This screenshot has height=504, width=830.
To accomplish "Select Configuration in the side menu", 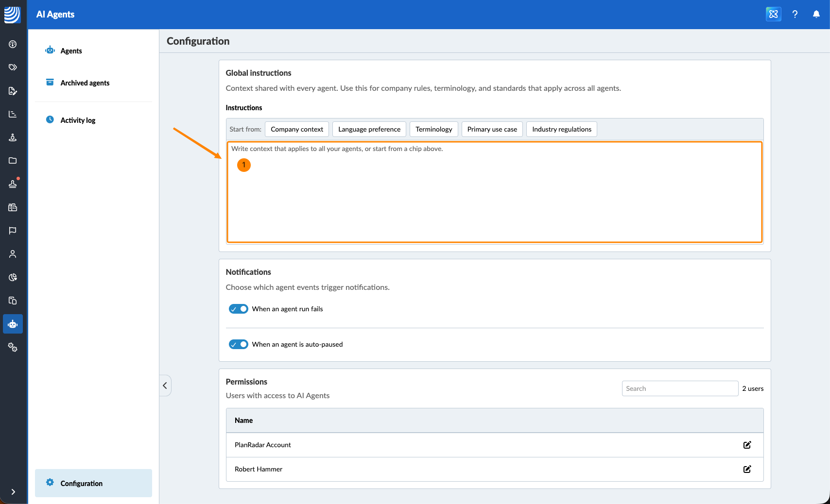I will pyautogui.click(x=93, y=483).
